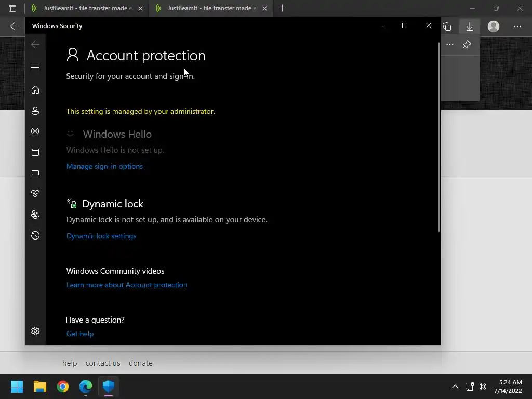
Task: Switch to the first JustBeamIt browser tab
Action: point(87,8)
